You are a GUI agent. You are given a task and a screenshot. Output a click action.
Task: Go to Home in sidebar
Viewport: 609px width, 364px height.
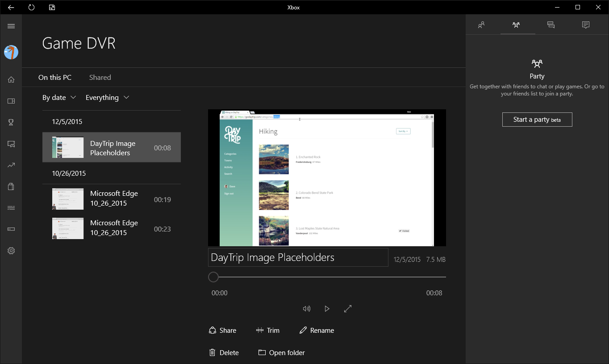[x=11, y=79]
